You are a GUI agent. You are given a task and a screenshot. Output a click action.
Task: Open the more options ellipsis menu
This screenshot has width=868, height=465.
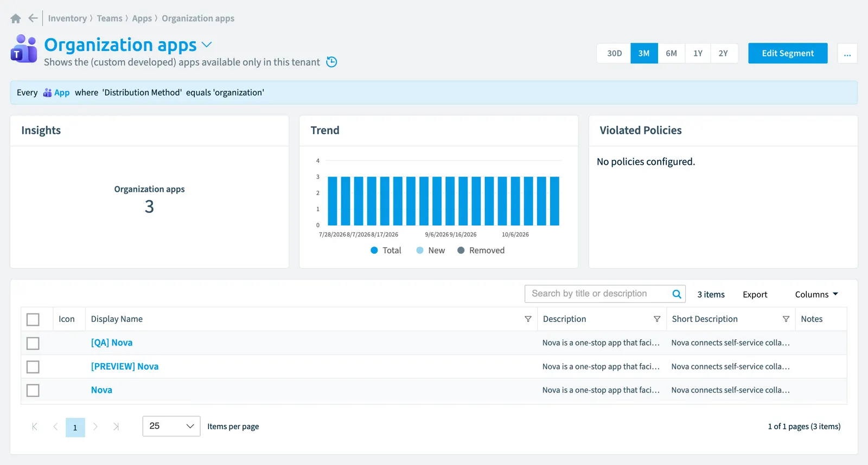847,53
